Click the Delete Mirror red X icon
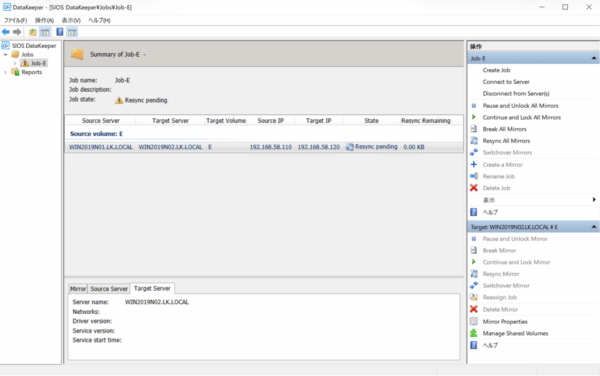The height and width of the screenshot is (376, 600). point(474,309)
